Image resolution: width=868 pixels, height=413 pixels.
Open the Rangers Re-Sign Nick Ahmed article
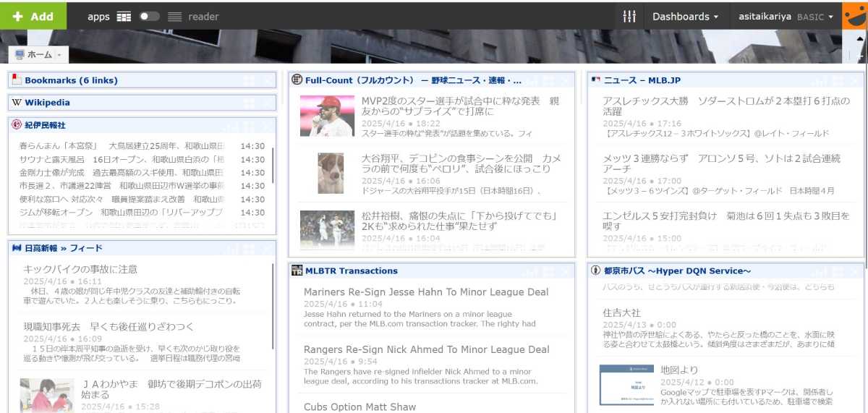(426, 349)
